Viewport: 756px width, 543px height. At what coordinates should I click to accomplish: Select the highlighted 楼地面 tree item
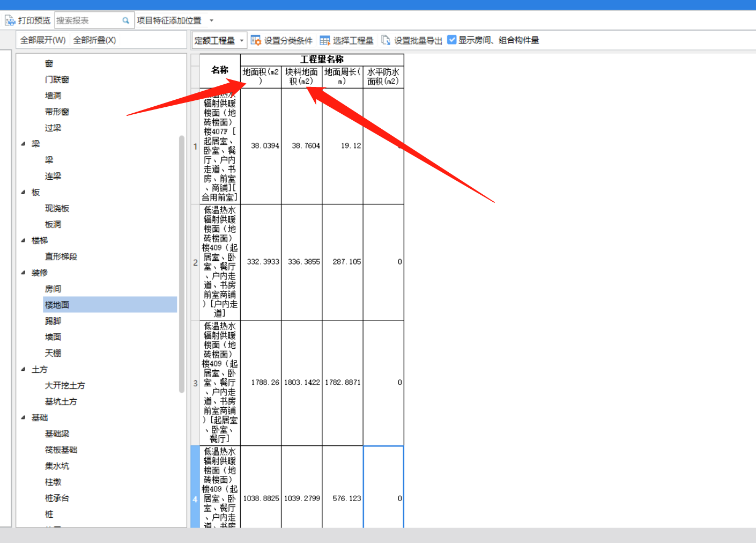(x=110, y=305)
